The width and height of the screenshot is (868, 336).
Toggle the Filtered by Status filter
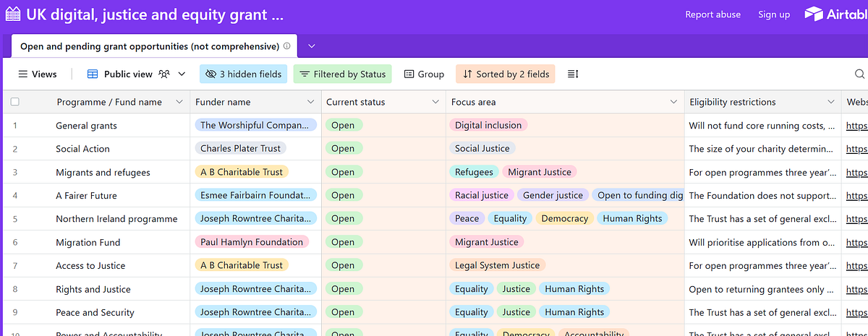(342, 74)
